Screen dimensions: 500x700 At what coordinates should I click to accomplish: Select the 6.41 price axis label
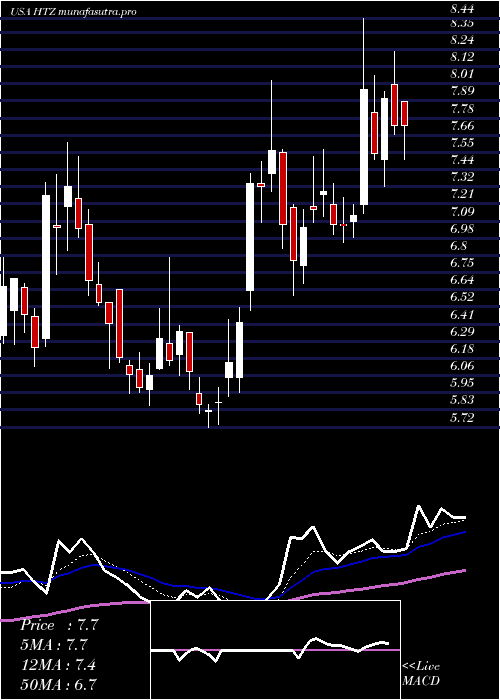pos(463,314)
